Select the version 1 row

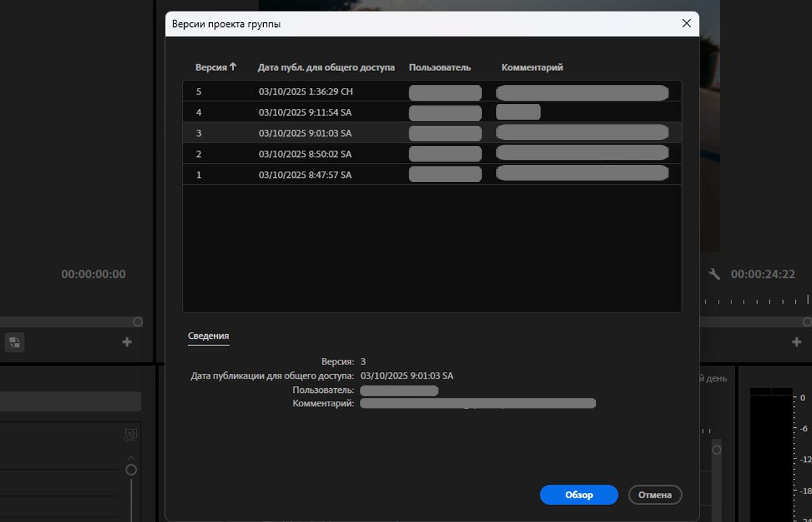[432, 175]
